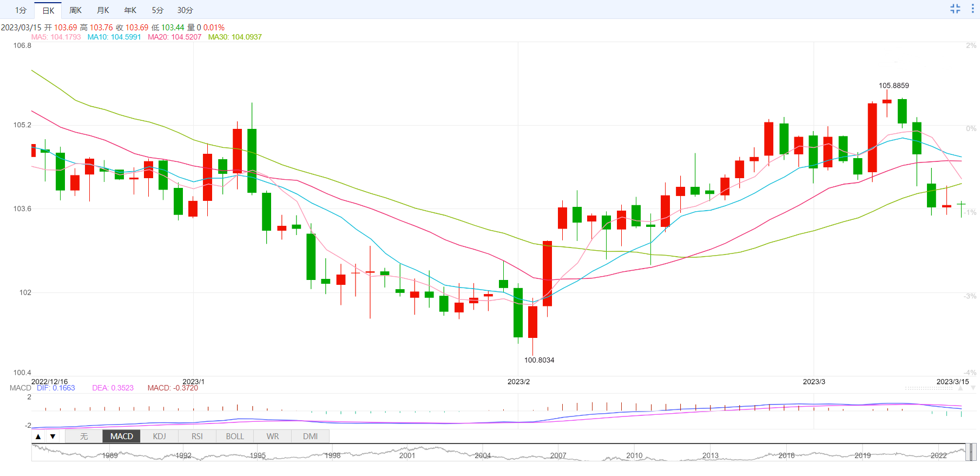Select the BOLL indicator option
Viewport: 980px width, 476px height.
point(235,436)
